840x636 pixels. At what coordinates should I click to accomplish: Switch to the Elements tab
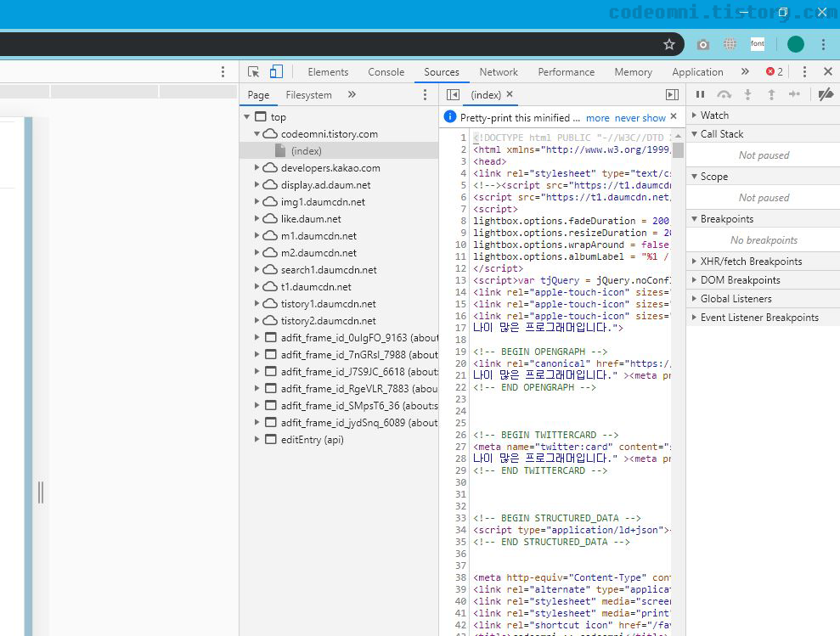[328, 72]
